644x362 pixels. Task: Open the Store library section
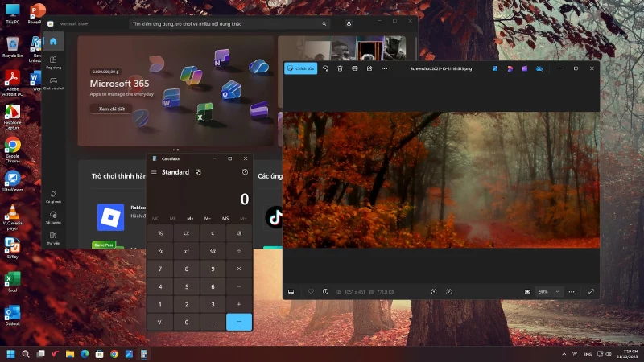click(x=53, y=236)
